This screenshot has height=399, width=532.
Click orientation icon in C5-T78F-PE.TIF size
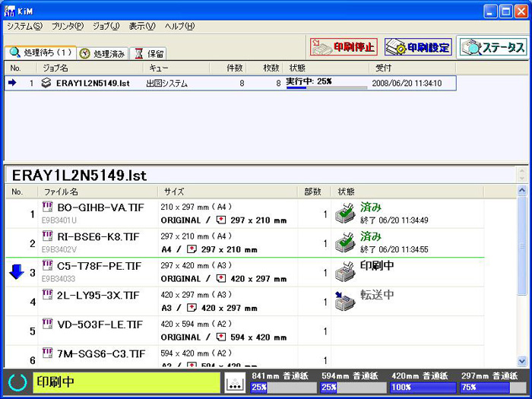[221, 279]
